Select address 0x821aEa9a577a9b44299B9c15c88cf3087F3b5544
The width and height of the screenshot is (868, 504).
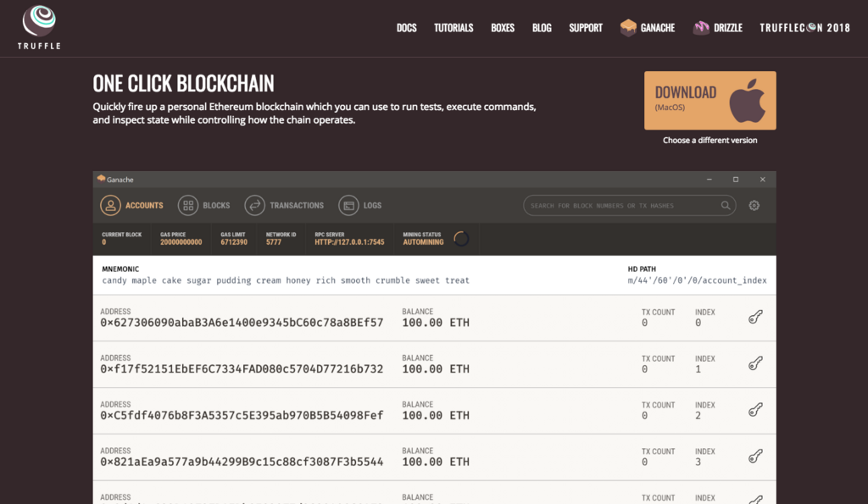(242, 462)
